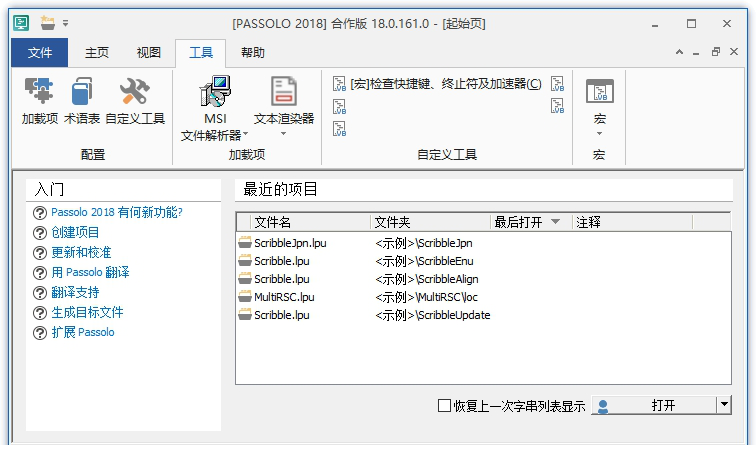The height and width of the screenshot is (462, 756).
Task: Click folder path <示例>\MultiRSC\loc
Action: pyautogui.click(x=426, y=297)
